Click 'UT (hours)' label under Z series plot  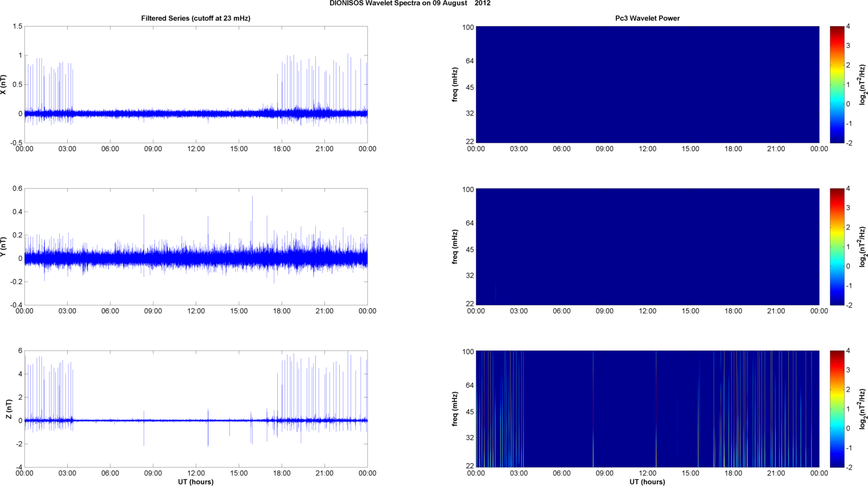[x=196, y=481]
